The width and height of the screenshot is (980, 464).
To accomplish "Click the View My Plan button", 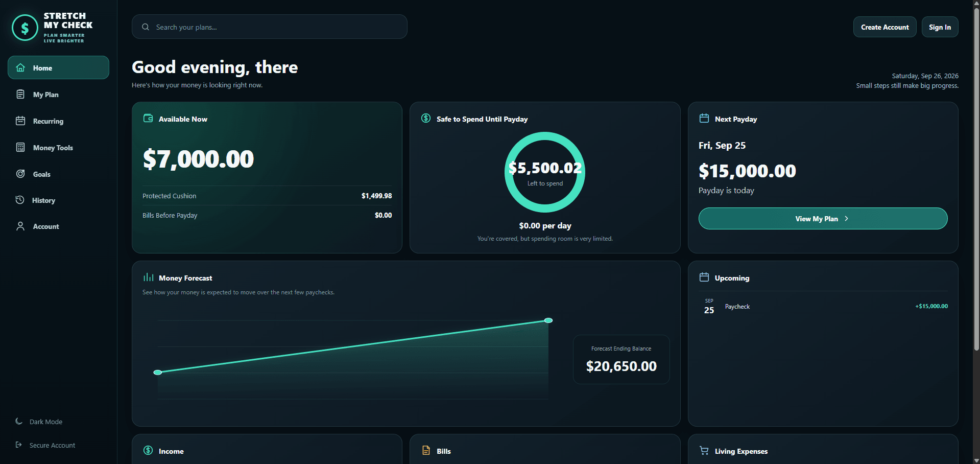I will [x=823, y=218].
